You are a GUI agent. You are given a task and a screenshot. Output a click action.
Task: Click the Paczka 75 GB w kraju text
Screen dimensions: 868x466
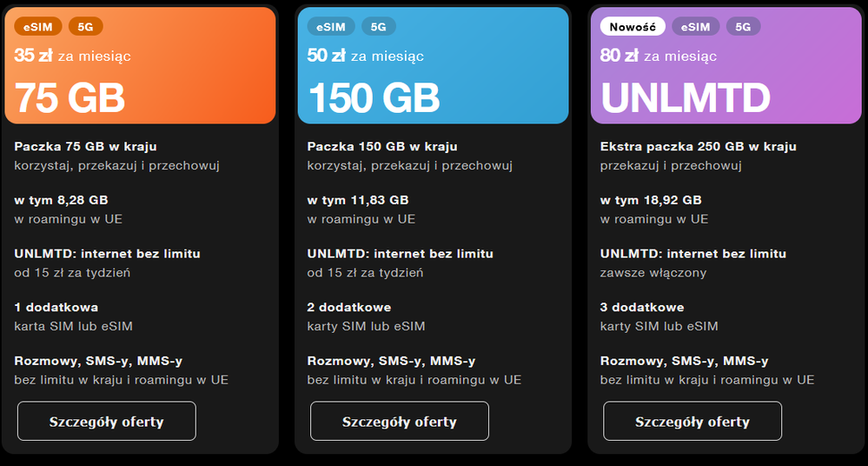coord(85,146)
